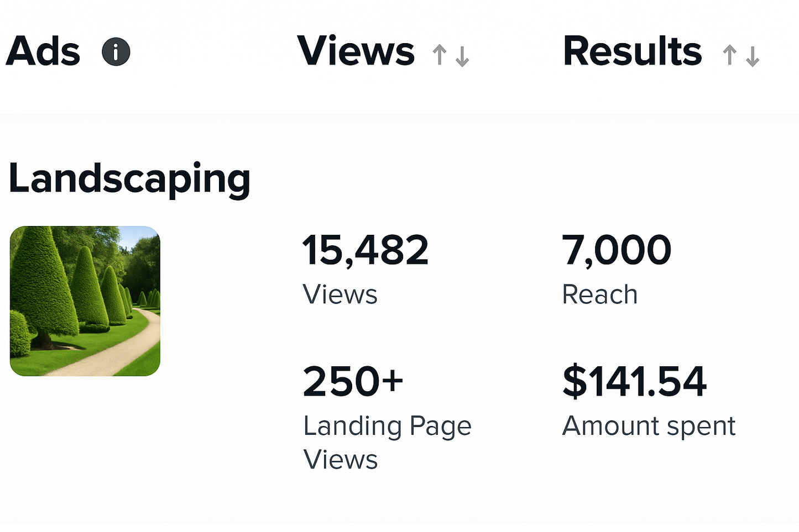The width and height of the screenshot is (799, 532).
Task: Click the Amount spent label
Action: (649, 426)
